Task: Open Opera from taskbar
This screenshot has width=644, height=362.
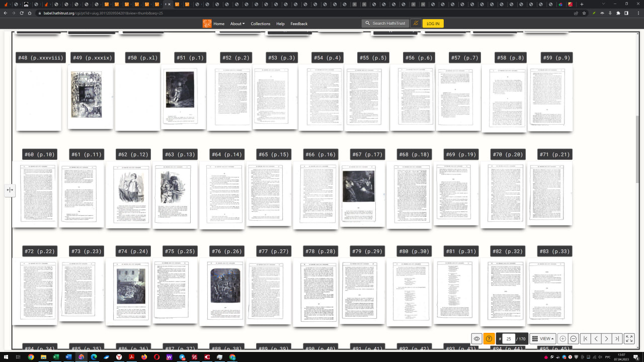Action: (156, 357)
